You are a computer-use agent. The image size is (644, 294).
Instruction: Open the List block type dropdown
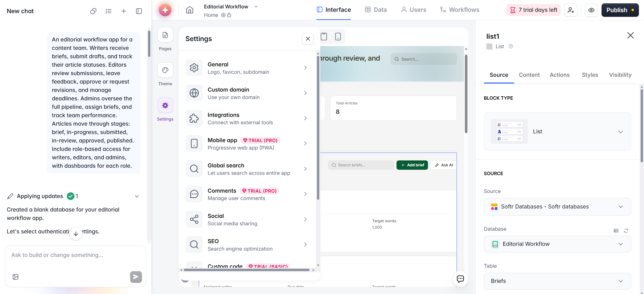[x=557, y=132]
